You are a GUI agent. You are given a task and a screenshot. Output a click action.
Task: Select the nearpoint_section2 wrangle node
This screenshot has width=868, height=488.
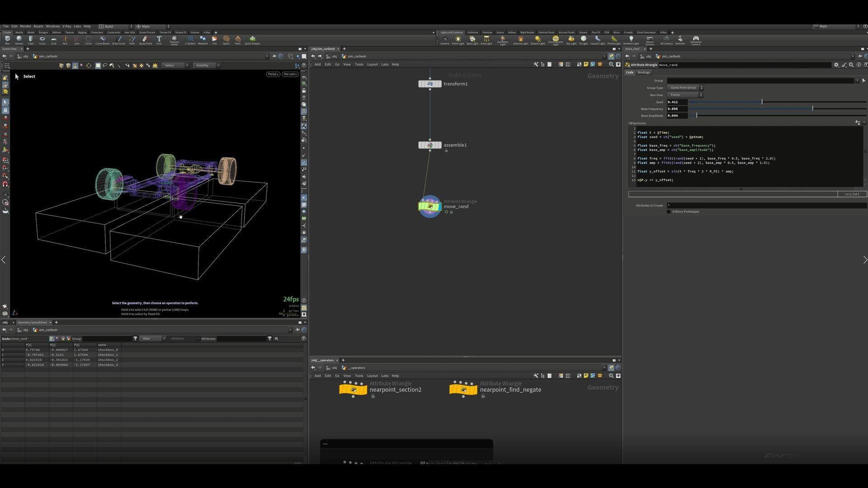[x=353, y=389]
